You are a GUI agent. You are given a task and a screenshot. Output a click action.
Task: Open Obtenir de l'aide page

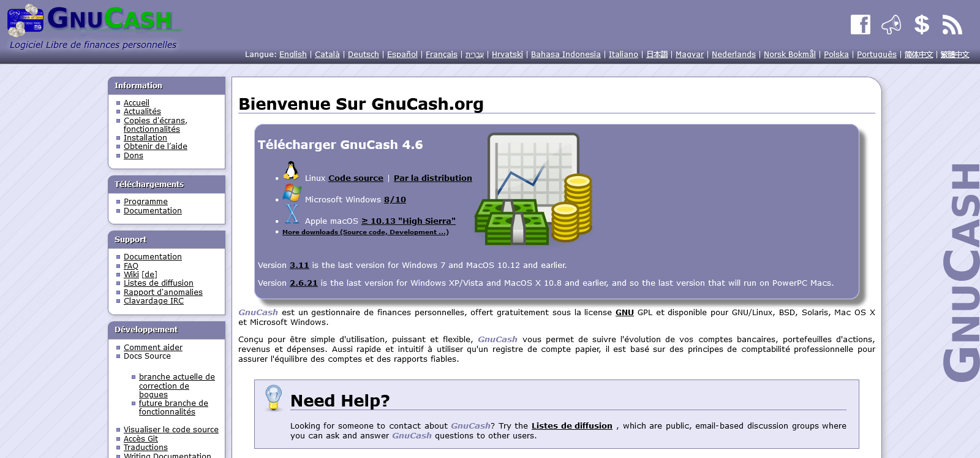pyautogui.click(x=156, y=147)
